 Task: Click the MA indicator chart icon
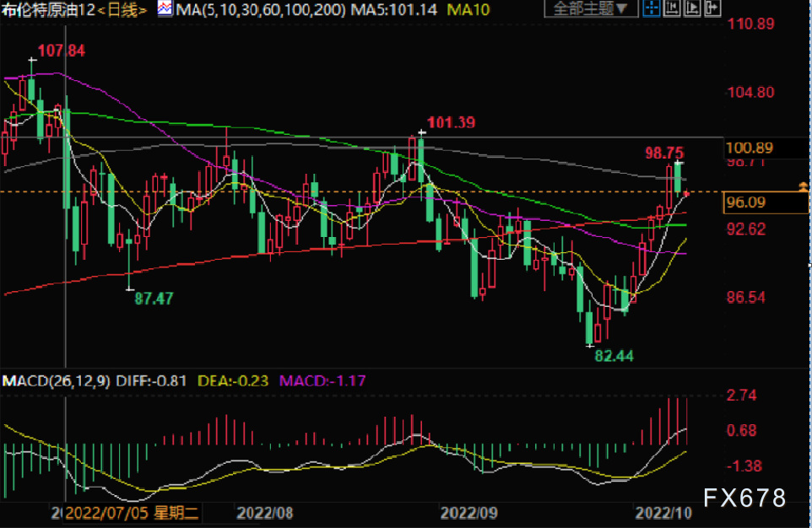tap(165, 8)
